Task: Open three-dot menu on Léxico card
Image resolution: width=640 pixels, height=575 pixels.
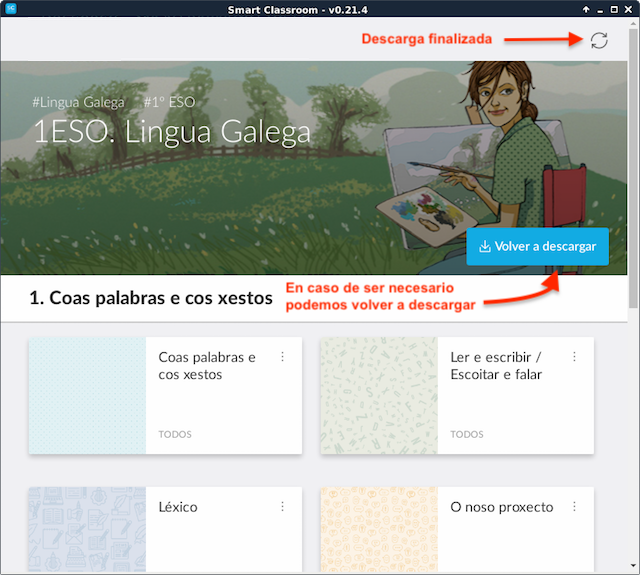Action: [x=282, y=507]
